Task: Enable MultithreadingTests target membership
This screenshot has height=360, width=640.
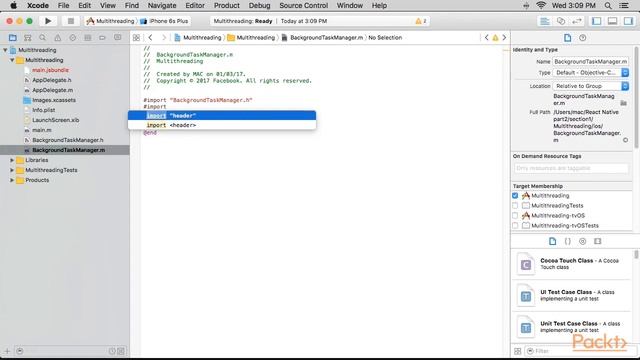Action: (515, 206)
